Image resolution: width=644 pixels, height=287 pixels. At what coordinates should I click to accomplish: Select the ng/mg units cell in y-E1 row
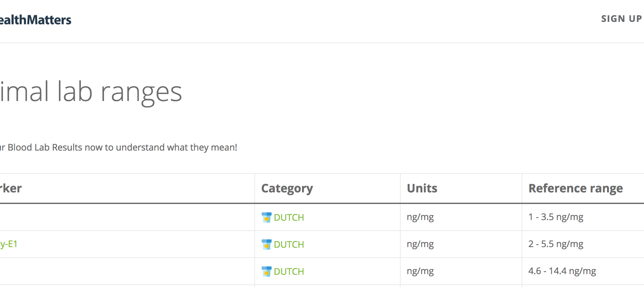[x=420, y=244]
